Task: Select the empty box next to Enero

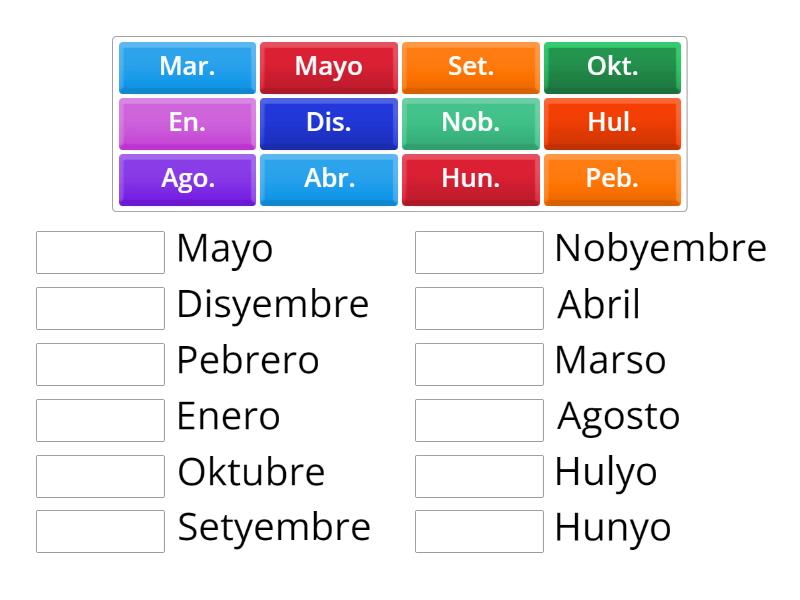Action: click(x=100, y=420)
